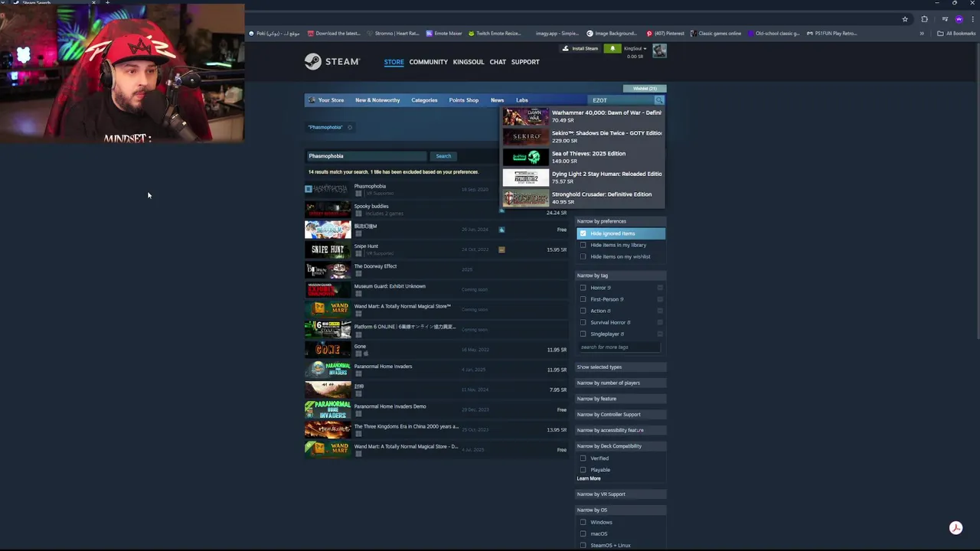Expand Narrow by VR Support
The height and width of the screenshot is (551, 980).
pyautogui.click(x=621, y=494)
